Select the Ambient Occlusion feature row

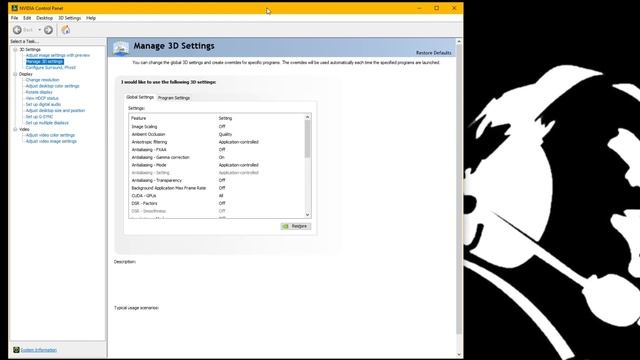(x=217, y=134)
